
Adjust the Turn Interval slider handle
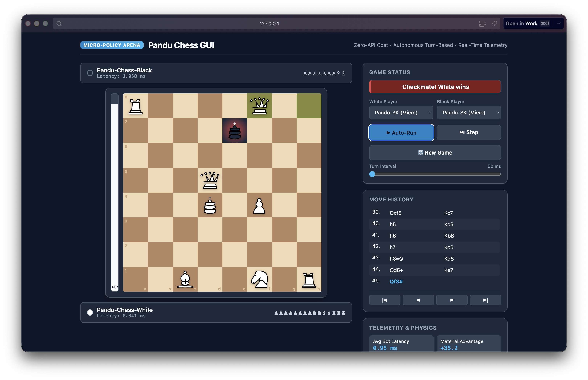[x=372, y=174]
